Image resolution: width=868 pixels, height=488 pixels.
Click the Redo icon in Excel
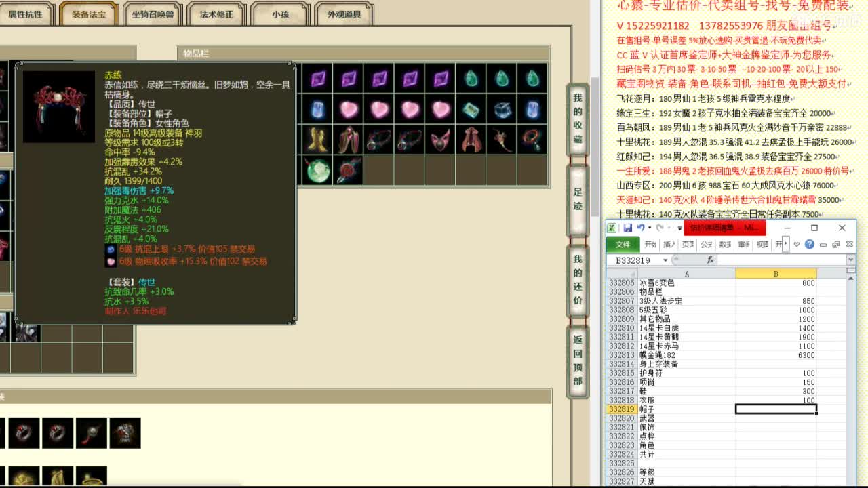click(660, 228)
